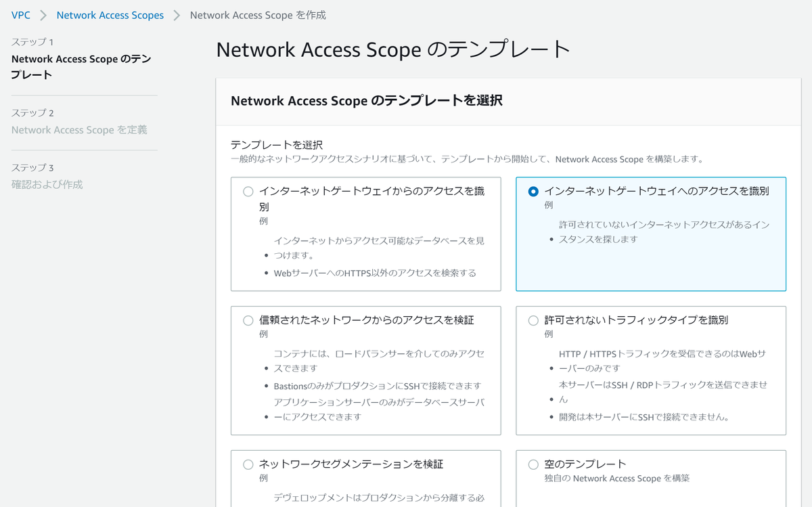Go to Network Access Scopes breadcrumb
812x507 pixels.
(110, 15)
